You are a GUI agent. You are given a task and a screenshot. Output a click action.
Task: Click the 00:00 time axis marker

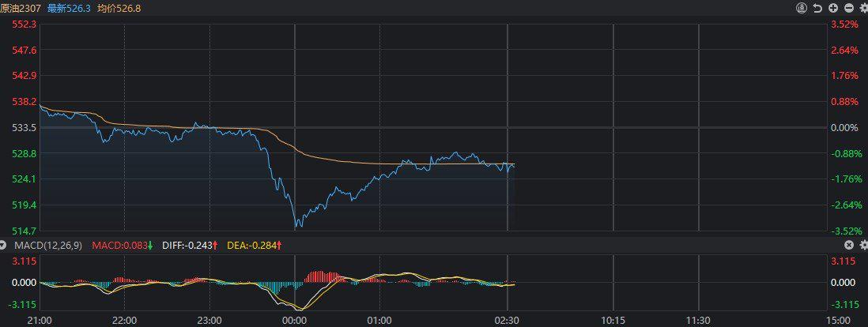click(294, 320)
